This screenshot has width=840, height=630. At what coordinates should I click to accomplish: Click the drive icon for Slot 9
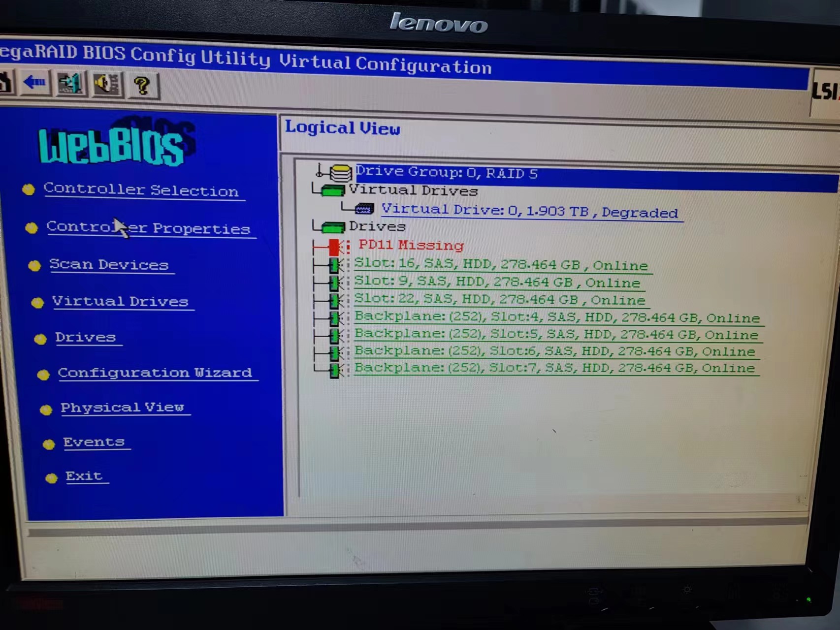[337, 283]
